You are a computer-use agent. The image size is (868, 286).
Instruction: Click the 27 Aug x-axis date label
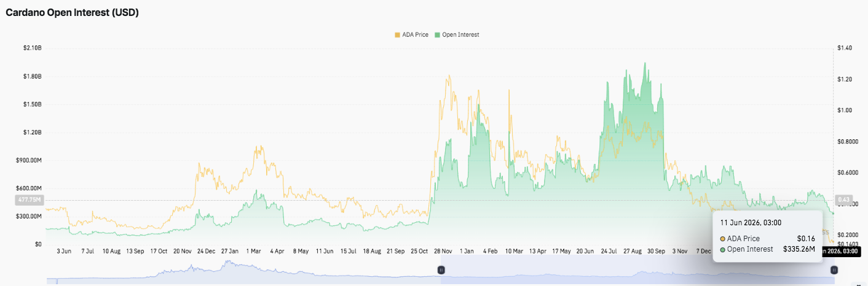tap(633, 251)
